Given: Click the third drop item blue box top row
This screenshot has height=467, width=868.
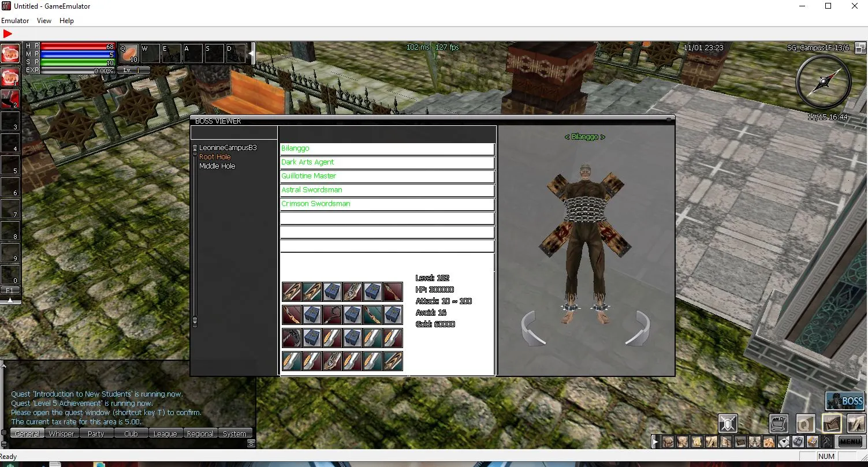Looking at the screenshot, I should [332, 292].
